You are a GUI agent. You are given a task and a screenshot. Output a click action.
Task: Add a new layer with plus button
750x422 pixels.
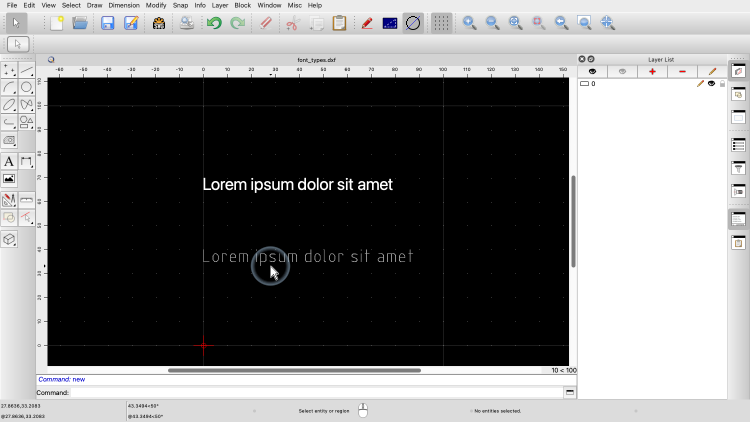[652, 72]
